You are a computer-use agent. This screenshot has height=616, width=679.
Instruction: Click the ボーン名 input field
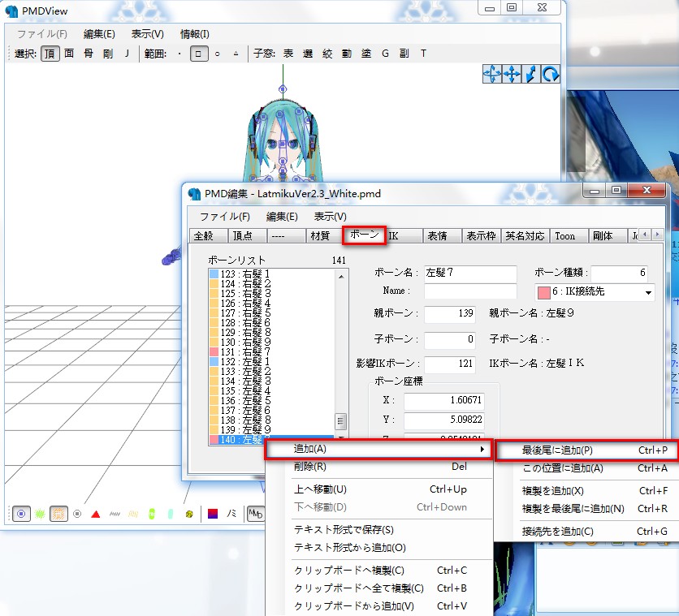470,273
